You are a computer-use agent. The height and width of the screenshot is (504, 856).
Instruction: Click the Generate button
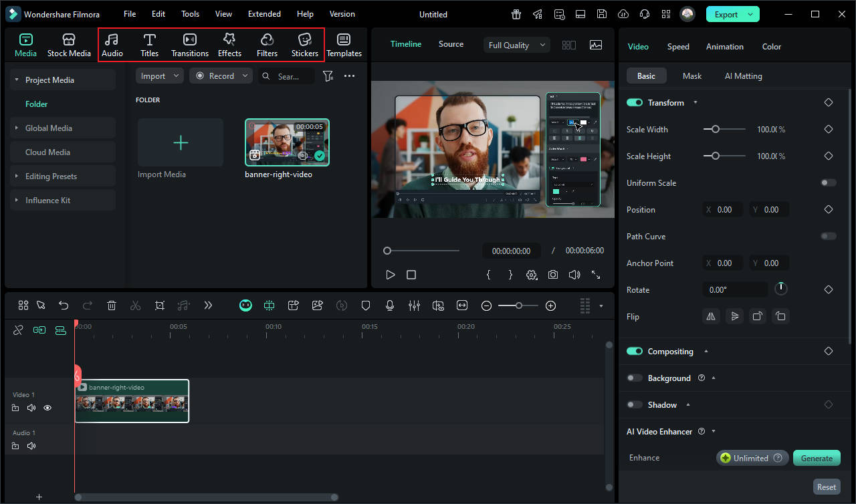coord(817,458)
